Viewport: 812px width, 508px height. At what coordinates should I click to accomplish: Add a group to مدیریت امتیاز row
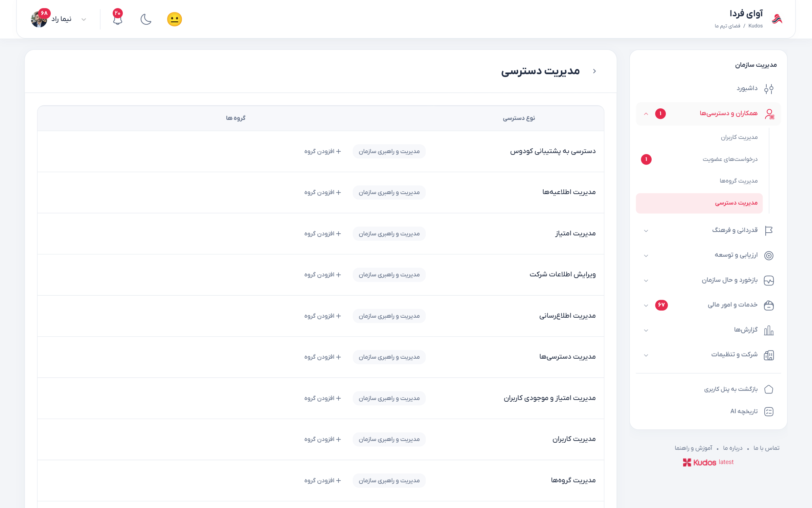322,234
